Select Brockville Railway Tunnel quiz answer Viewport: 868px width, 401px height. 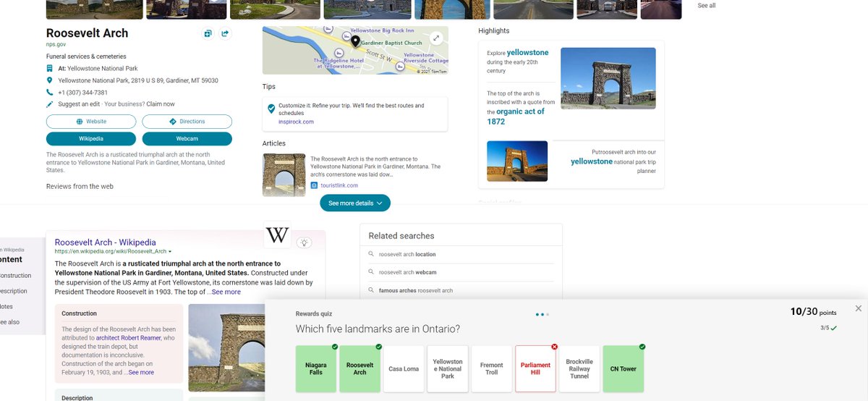click(579, 369)
